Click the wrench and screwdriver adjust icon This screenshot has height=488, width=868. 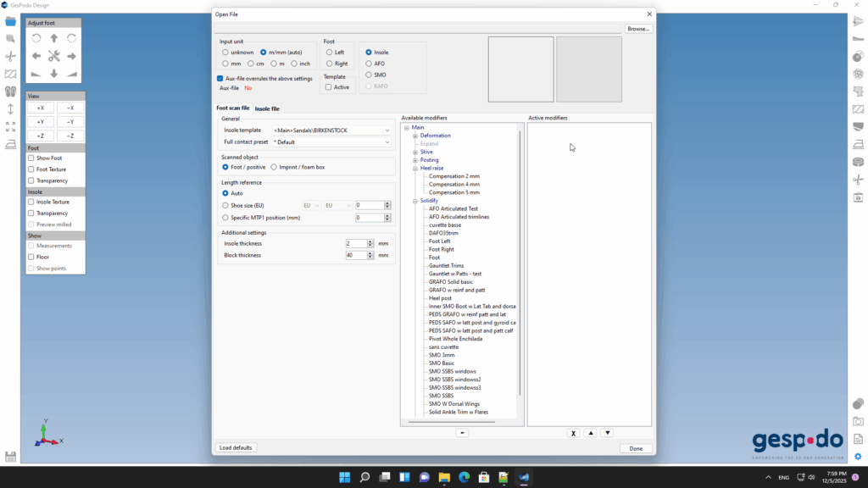[x=54, y=56]
